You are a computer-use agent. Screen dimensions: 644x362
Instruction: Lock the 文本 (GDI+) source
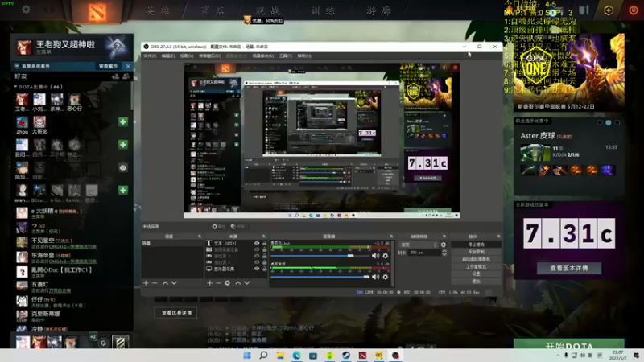265,244
